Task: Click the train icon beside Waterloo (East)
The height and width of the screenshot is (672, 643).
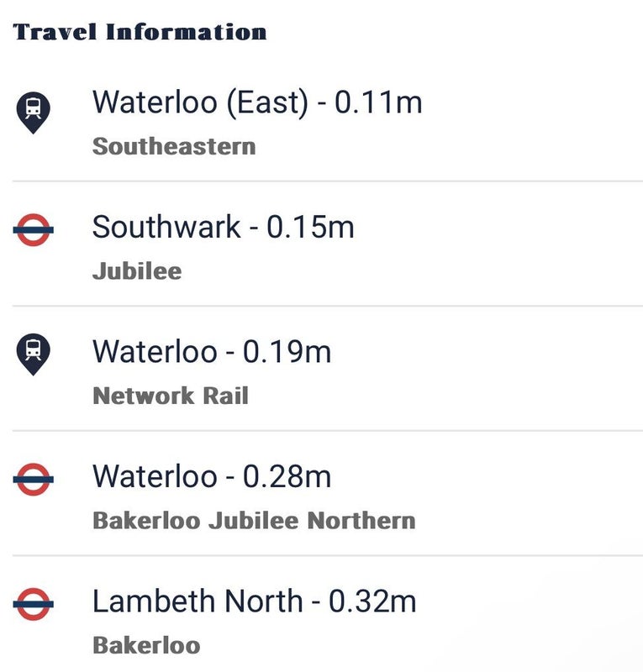Action: [34, 110]
